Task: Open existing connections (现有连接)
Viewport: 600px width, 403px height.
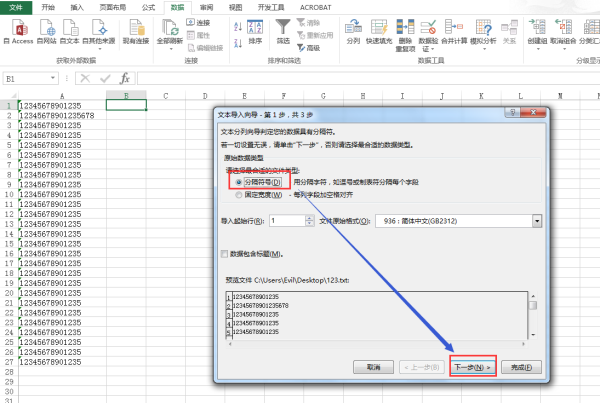Action: [x=136, y=32]
